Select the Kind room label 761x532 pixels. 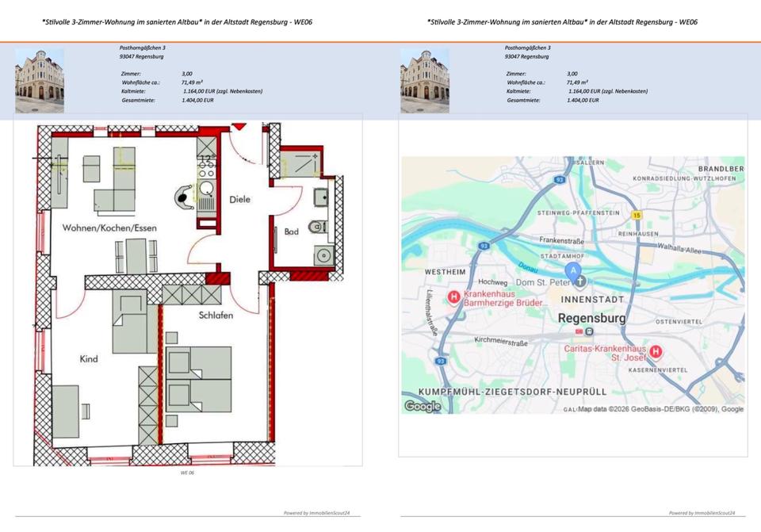pyautogui.click(x=89, y=359)
